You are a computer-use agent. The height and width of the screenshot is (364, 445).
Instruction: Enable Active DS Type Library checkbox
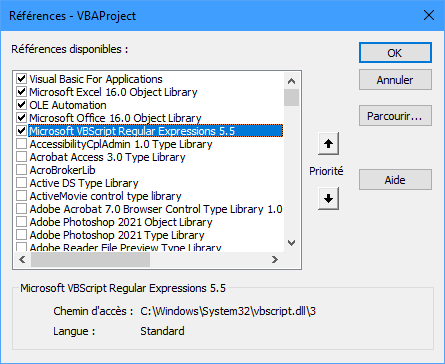tap(21, 183)
